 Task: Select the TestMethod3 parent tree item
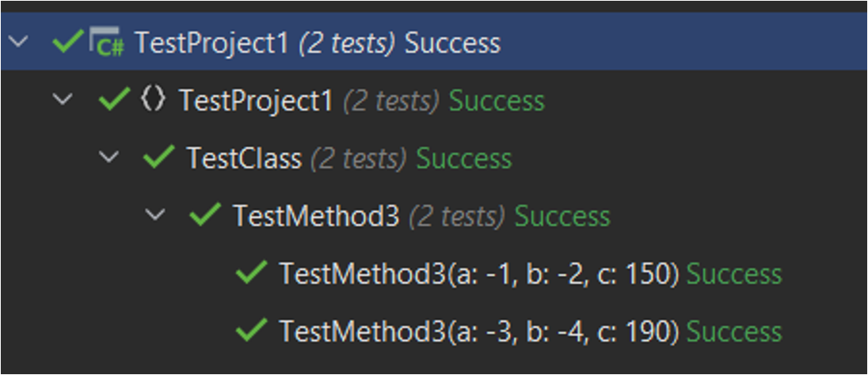[316, 216]
